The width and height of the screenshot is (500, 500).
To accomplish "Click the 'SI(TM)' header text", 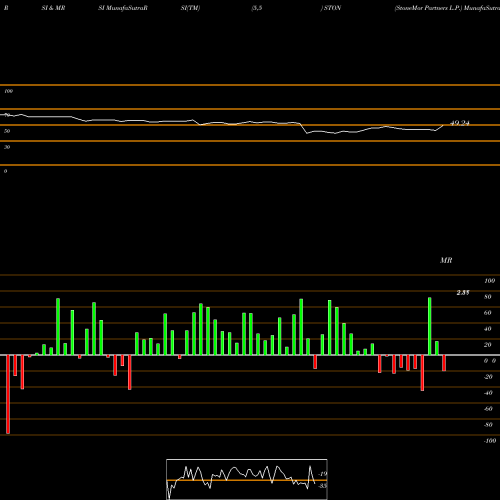I will pos(190,8).
